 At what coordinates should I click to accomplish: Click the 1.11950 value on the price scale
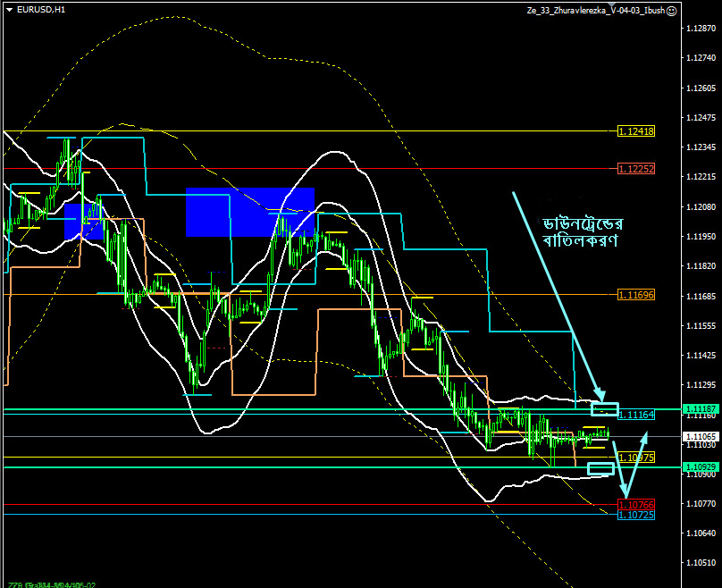tap(701, 236)
